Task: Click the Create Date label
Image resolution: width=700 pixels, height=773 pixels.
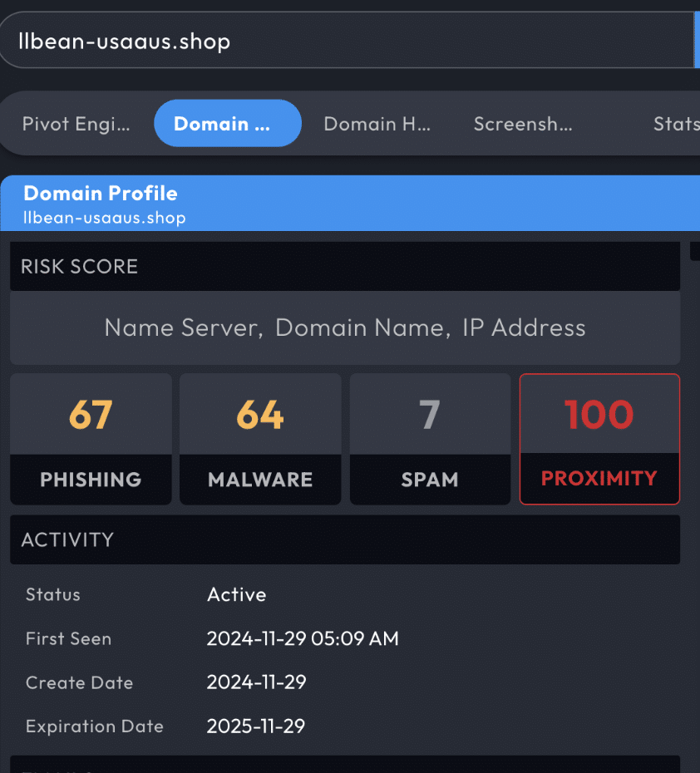Action: coord(79,682)
